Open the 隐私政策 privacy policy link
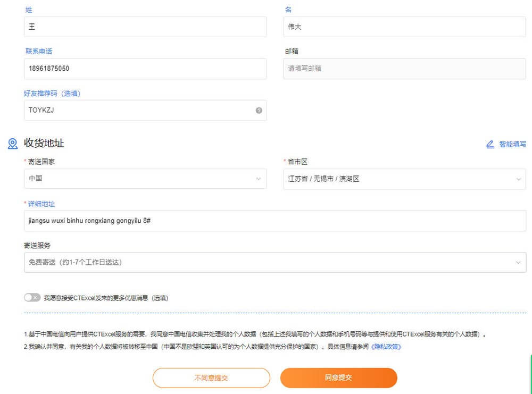Viewport: 532px width, 394px height. coord(385,347)
